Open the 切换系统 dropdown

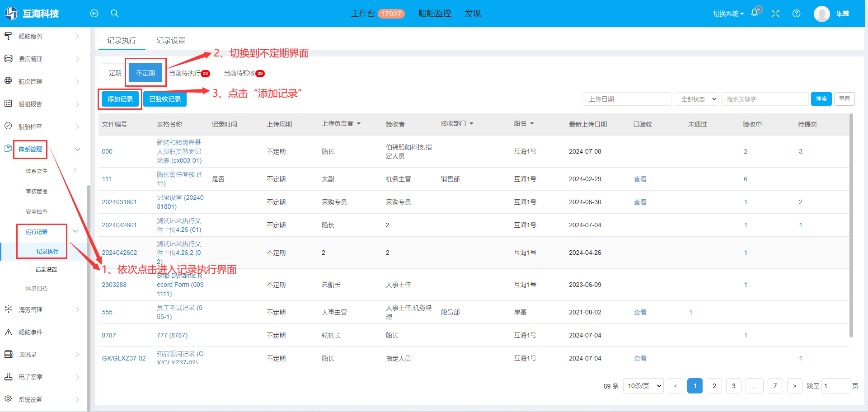coord(728,14)
